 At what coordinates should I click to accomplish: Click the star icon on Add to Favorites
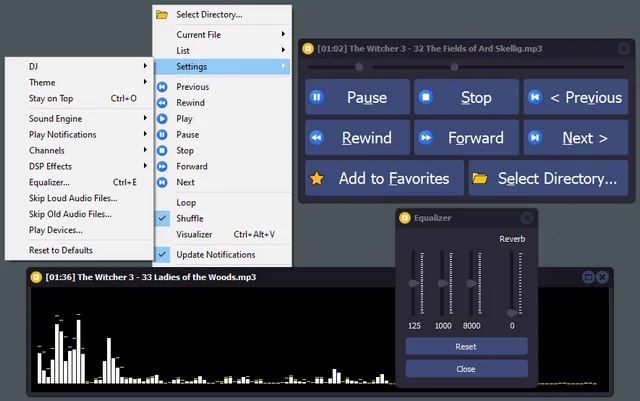pos(317,179)
